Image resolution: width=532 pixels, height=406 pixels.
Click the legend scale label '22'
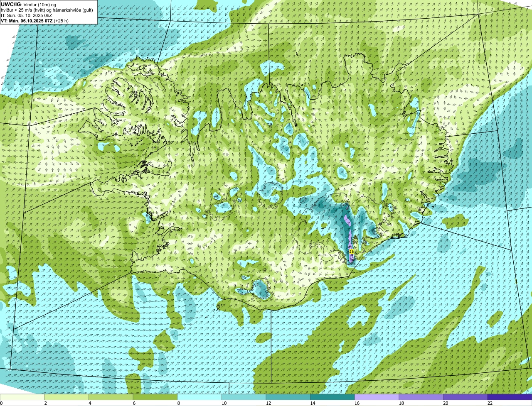point(490,403)
